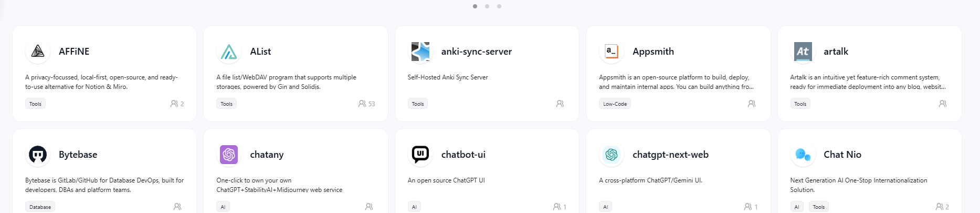This screenshot has width=980, height=213.
Task: Click the users icon on Appsmith card
Action: tap(752, 104)
